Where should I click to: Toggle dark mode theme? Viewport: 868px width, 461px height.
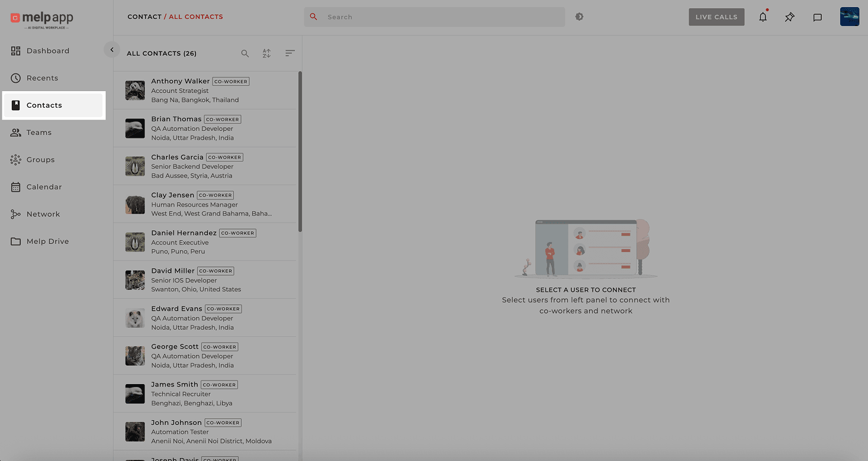[x=579, y=17]
